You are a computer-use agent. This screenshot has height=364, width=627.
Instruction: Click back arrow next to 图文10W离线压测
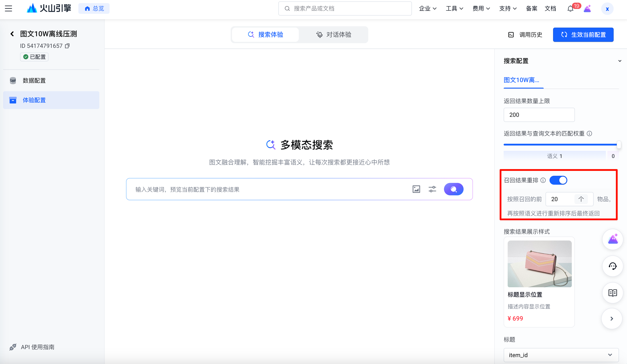pyautogui.click(x=12, y=34)
